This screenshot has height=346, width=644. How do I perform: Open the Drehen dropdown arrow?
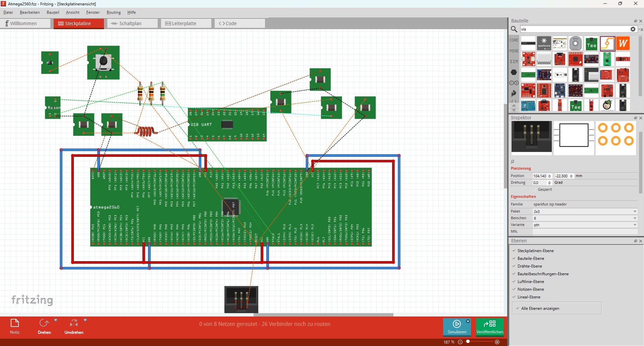(x=56, y=321)
